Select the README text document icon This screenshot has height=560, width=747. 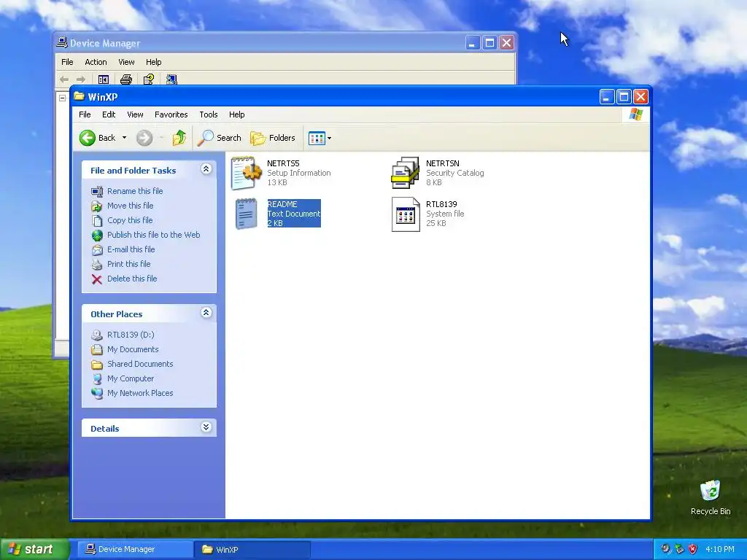[x=247, y=214]
